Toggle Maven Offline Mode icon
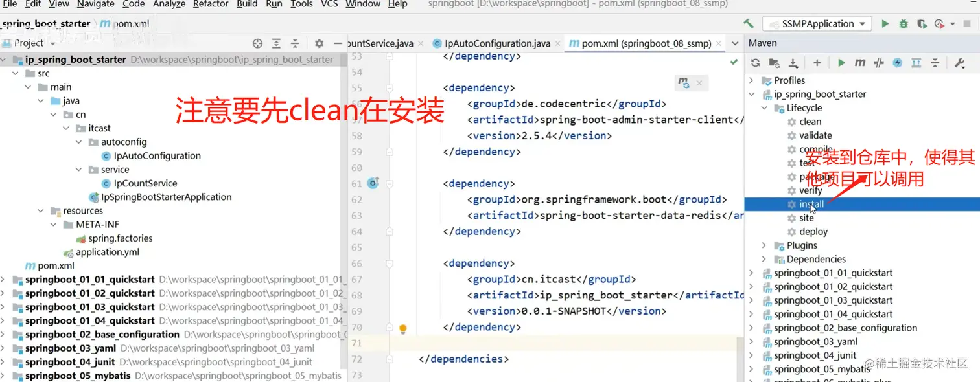This screenshot has width=980, height=382. tap(879, 63)
